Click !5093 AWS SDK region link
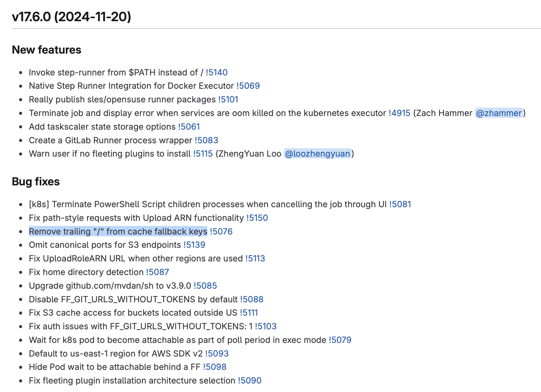Viewport: 541px width, 392px height. click(217, 354)
